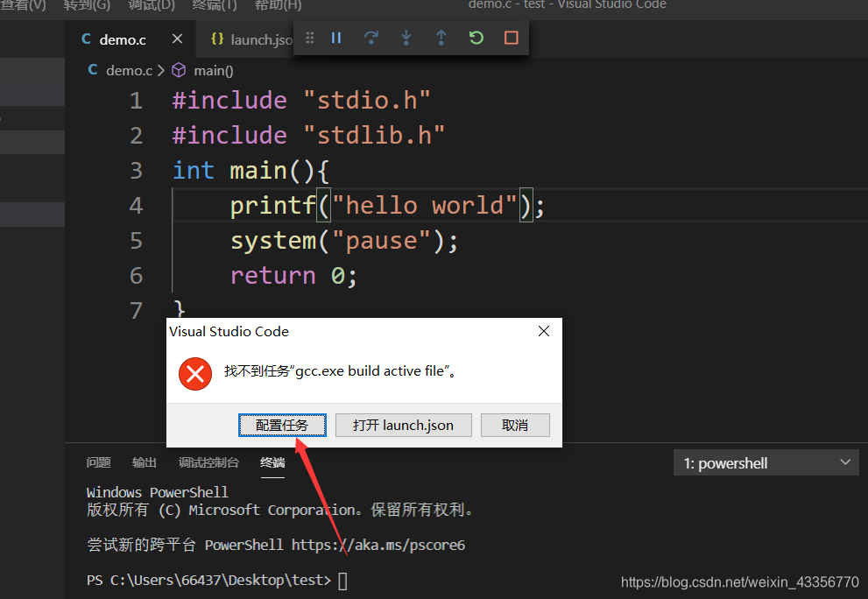Viewport: 868px width, 599px height.
Task: Click the return 0; code line
Action: (x=293, y=276)
